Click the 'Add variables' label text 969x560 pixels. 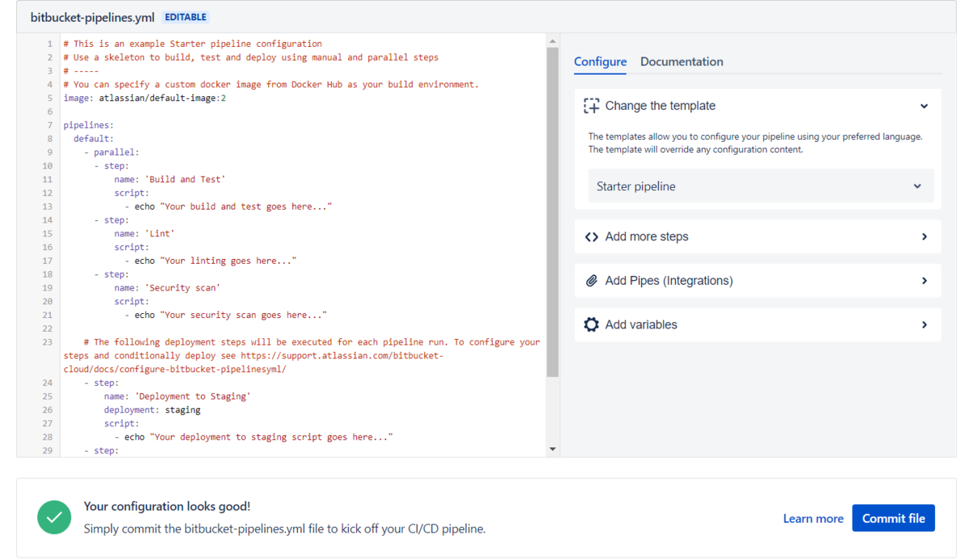[641, 324]
